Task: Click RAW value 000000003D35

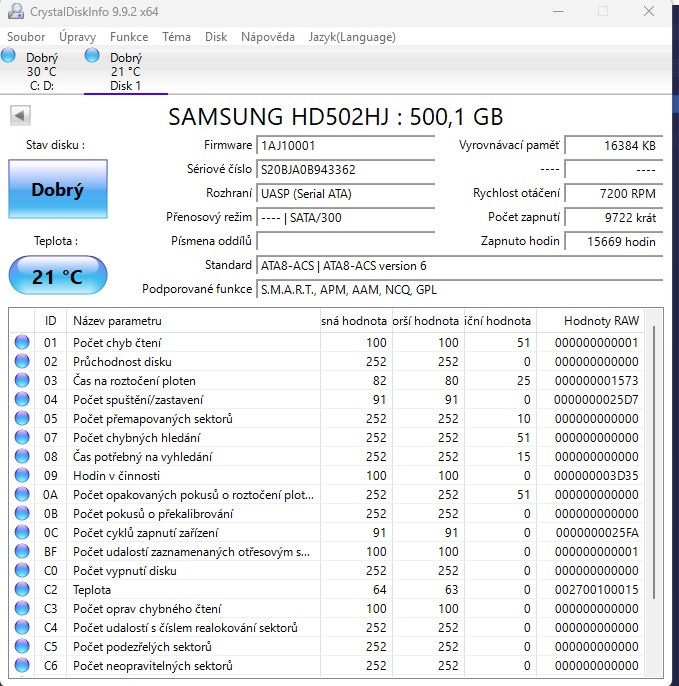Action: point(596,476)
